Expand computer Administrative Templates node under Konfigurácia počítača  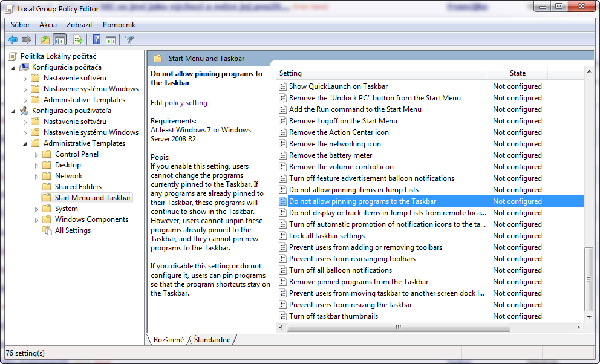[25, 100]
